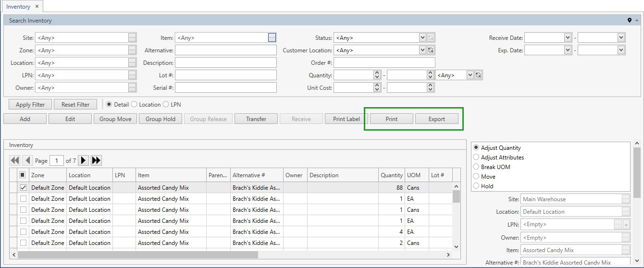Uncheck the first inventory row checkbox
This screenshot has height=268, width=644.
[23, 188]
